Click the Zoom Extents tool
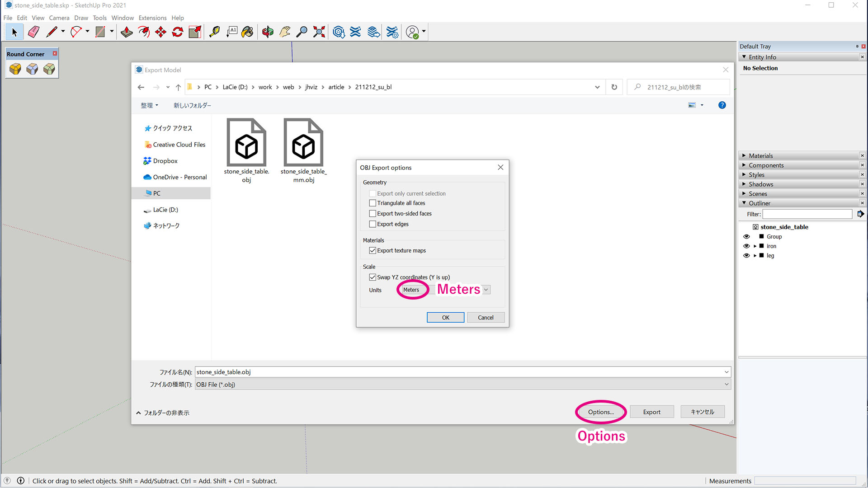Image resolution: width=868 pixels, height=488 pixels. 319,32
